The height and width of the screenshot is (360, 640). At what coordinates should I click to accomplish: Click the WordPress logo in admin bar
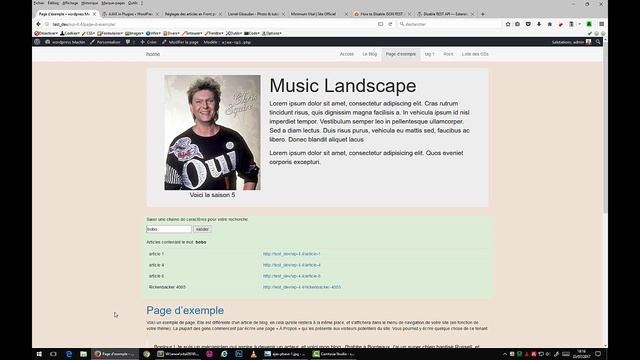pyautogui.click(x=37, y=42)
